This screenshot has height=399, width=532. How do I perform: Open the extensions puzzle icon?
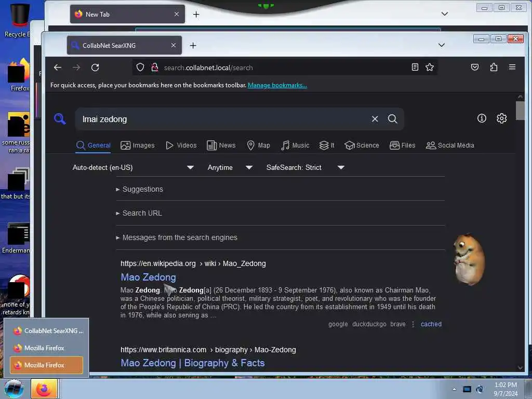(x=494, y=67)
